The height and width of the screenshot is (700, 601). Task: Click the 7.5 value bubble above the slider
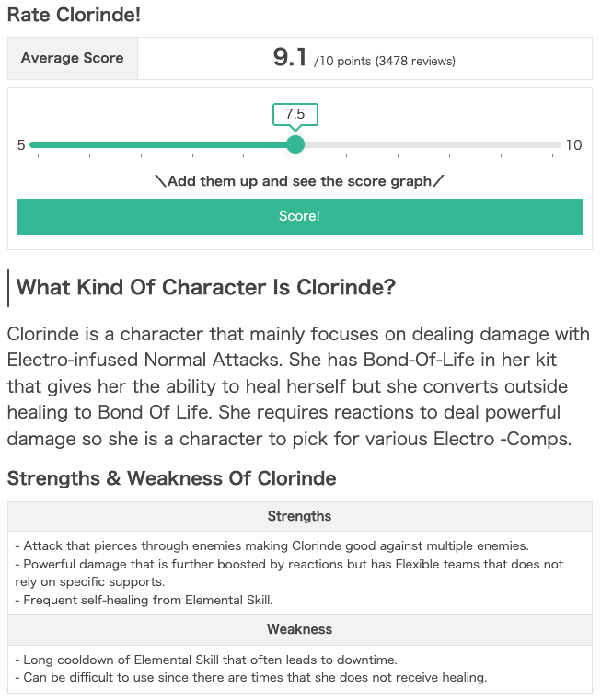[x=295, y=114]
